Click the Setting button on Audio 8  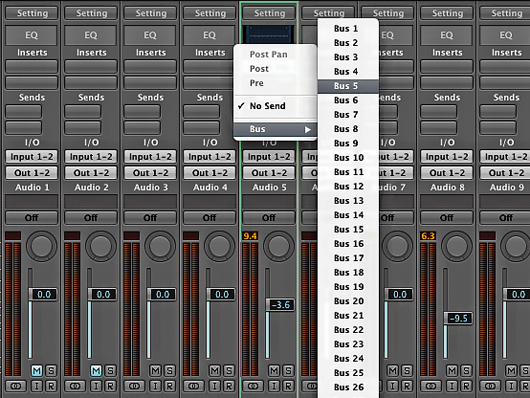tap(447, 13)
